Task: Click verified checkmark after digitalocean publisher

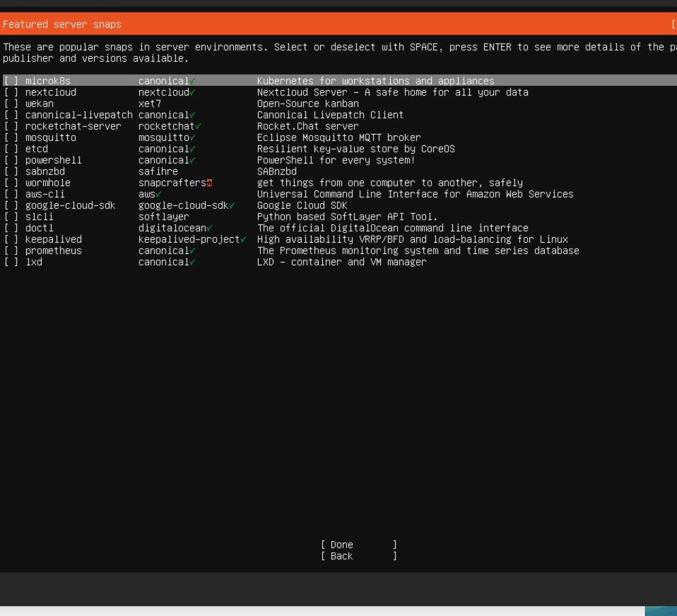Action: [x=210, y=228]
